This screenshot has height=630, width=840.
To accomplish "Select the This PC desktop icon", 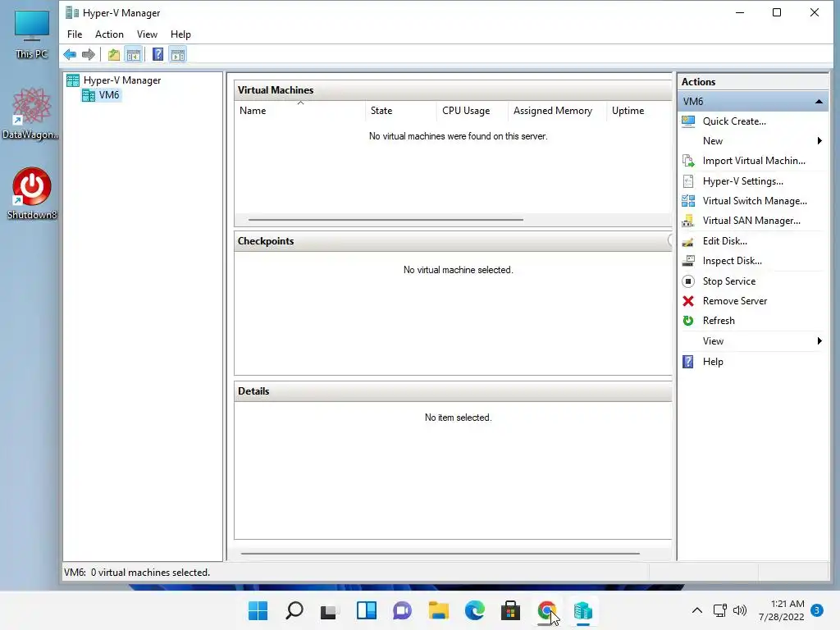I will [32, 34].
